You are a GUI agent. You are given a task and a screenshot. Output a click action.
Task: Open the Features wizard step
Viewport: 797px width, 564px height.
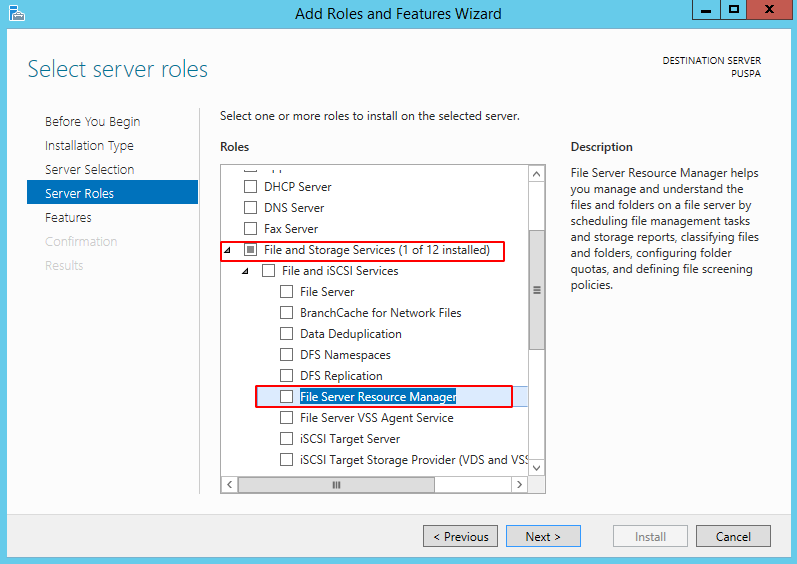(x=68, y=218)
